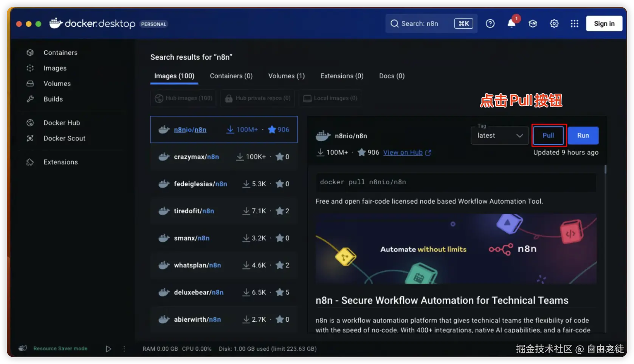Click the detail panel scrollbar
This screenshot has height=364, width=634.
coord(605,169)
